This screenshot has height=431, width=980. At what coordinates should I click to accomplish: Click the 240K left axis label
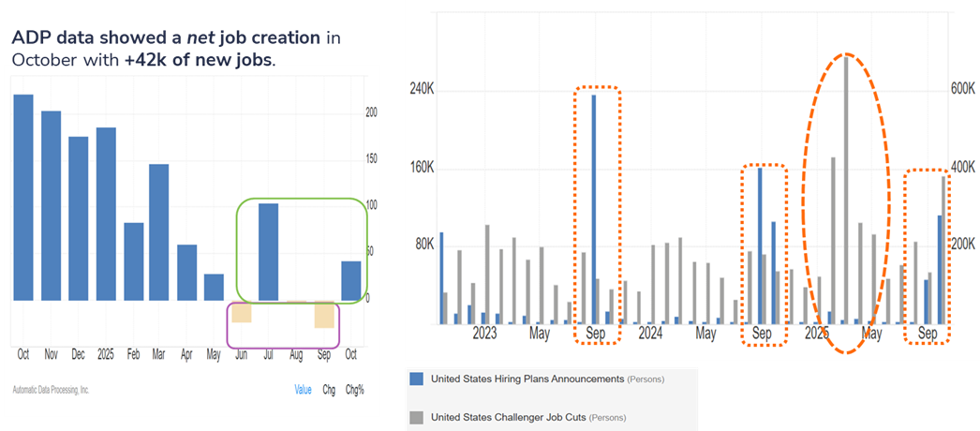pyautogui.click(x=422, y=89)
